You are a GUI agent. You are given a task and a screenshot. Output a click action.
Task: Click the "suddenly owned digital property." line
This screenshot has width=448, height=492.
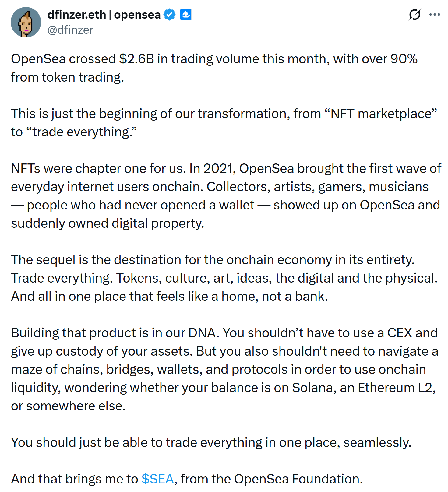108,223
